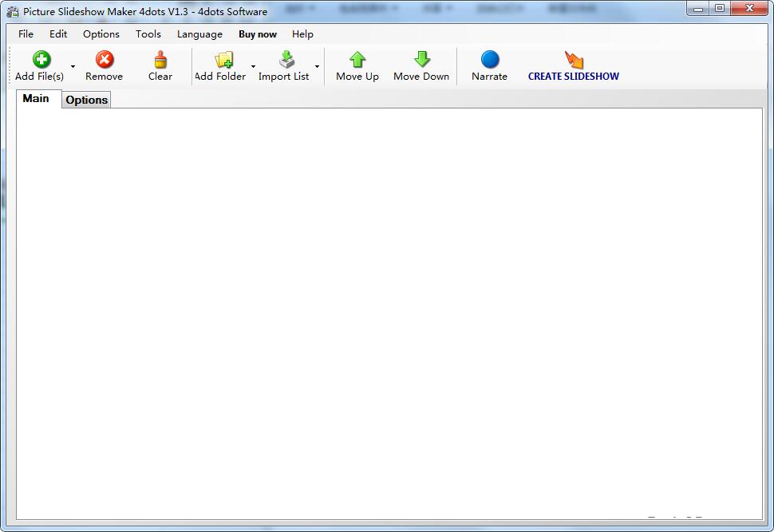Image resolution: width=774 pixels, height=532 pixels.
Task: Click the Import List icon
Action: 284,58
